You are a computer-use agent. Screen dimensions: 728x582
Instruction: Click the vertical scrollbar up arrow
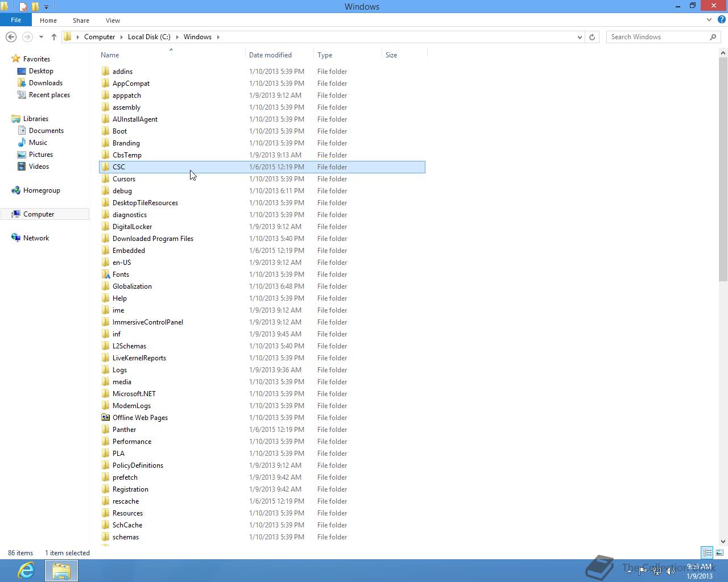point(723,53)
